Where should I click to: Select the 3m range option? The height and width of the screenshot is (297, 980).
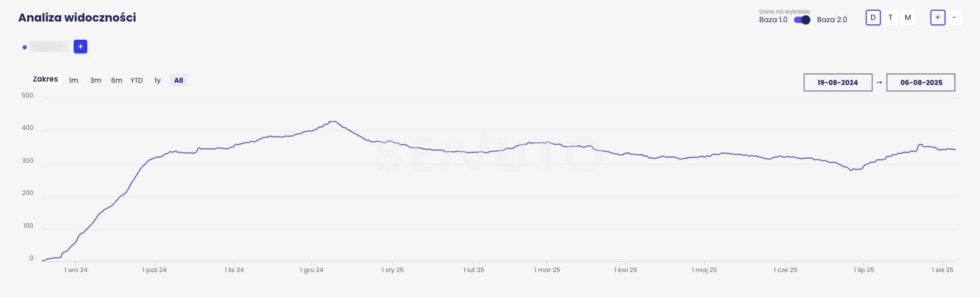coord(95,80)
